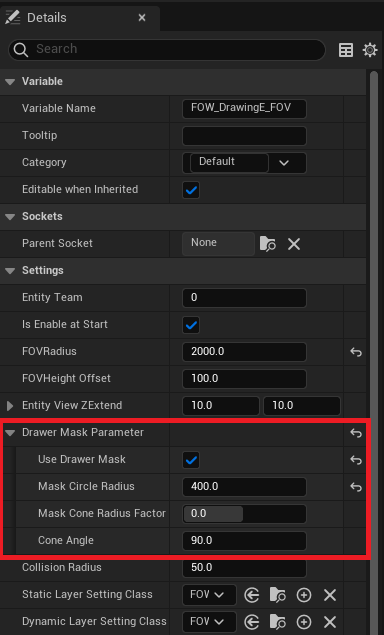Uncheck Is Enable at Start
Viewport: 384px width, 635px height.
pyautogui.click(x=191, y=325)
